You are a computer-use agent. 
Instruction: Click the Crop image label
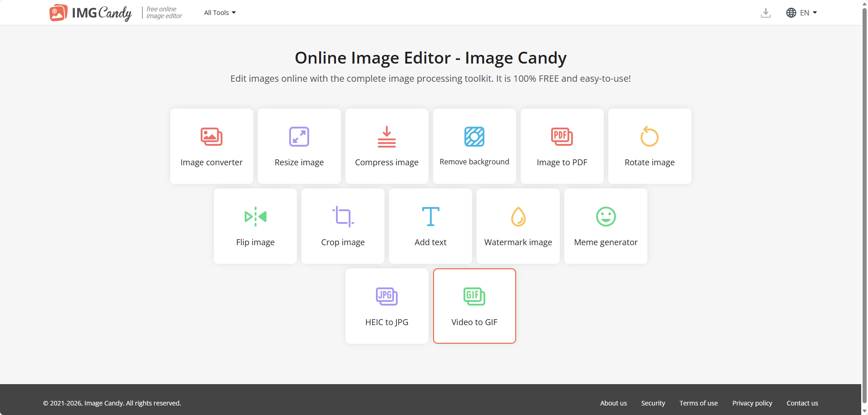[343, 242]
